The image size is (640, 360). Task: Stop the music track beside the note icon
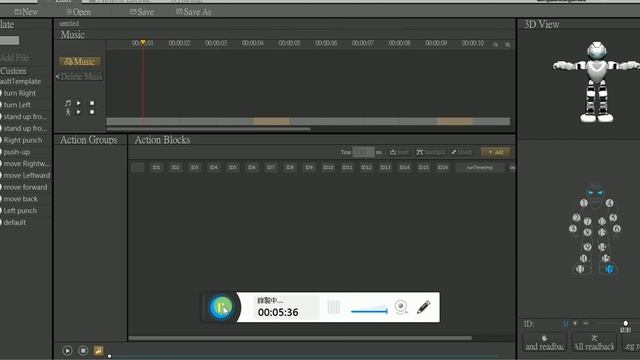click(x=92, y=103)
